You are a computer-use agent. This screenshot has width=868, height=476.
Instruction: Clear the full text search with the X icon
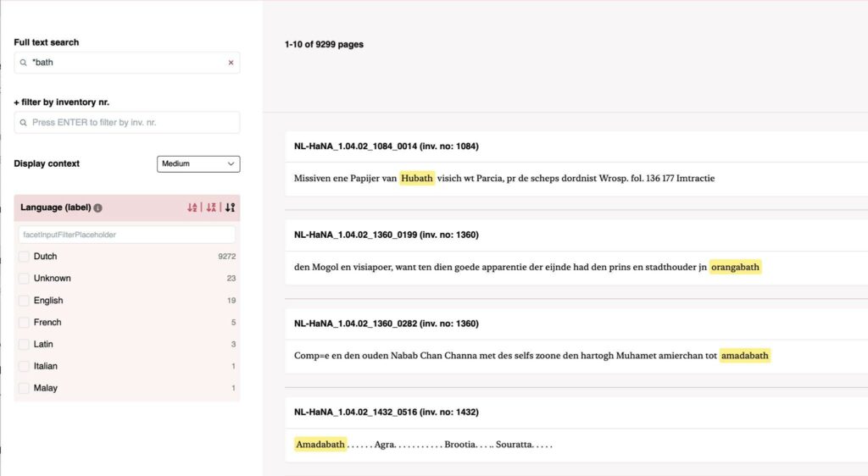(x=231, y=63)
